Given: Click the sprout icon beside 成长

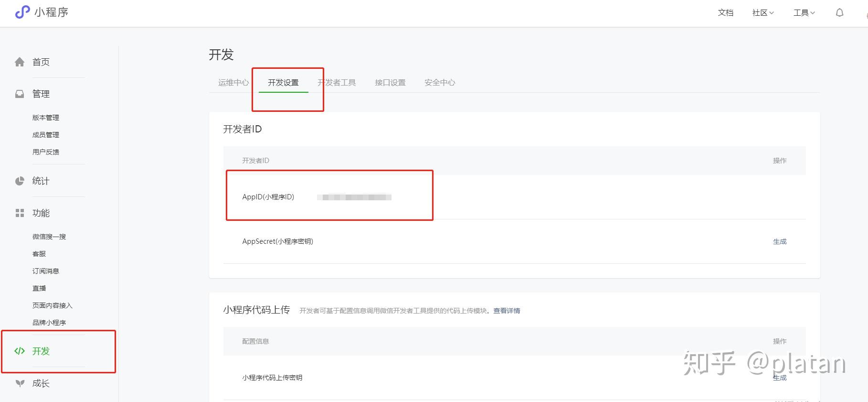Looking at the screenshot, I should pyautogui.click(x=20, y=383).
